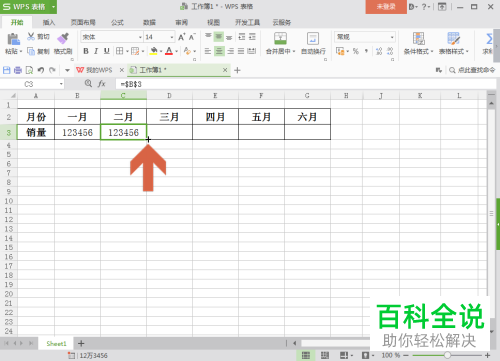This screenshot has width=500, height=361.
Task: Open the Conditional Formatting dropdown arrow
Action: [432, 51]
